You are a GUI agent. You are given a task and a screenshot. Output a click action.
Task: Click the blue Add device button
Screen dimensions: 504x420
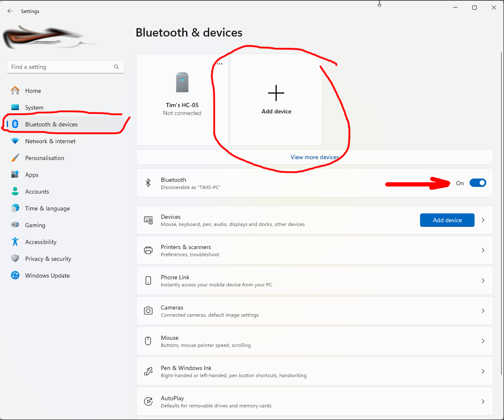[x=447, y=220]
